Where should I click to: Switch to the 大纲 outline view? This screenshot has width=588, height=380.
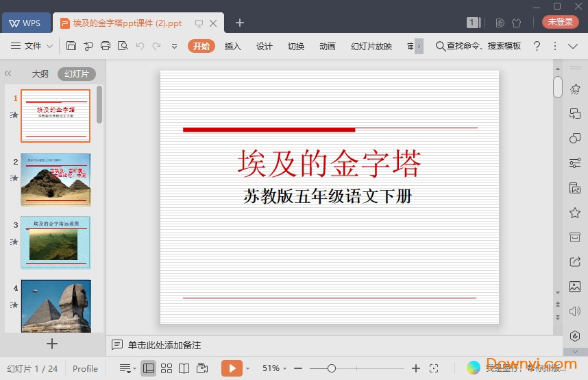[40, 74]
